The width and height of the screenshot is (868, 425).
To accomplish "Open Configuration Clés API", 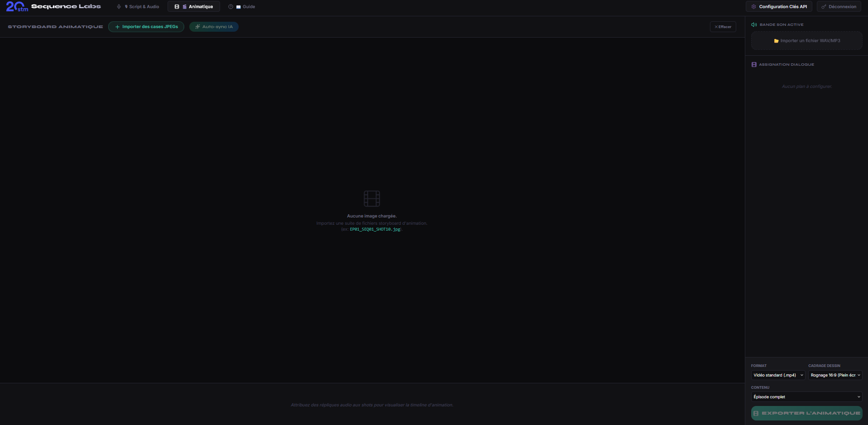I will (x=779, y=7).
